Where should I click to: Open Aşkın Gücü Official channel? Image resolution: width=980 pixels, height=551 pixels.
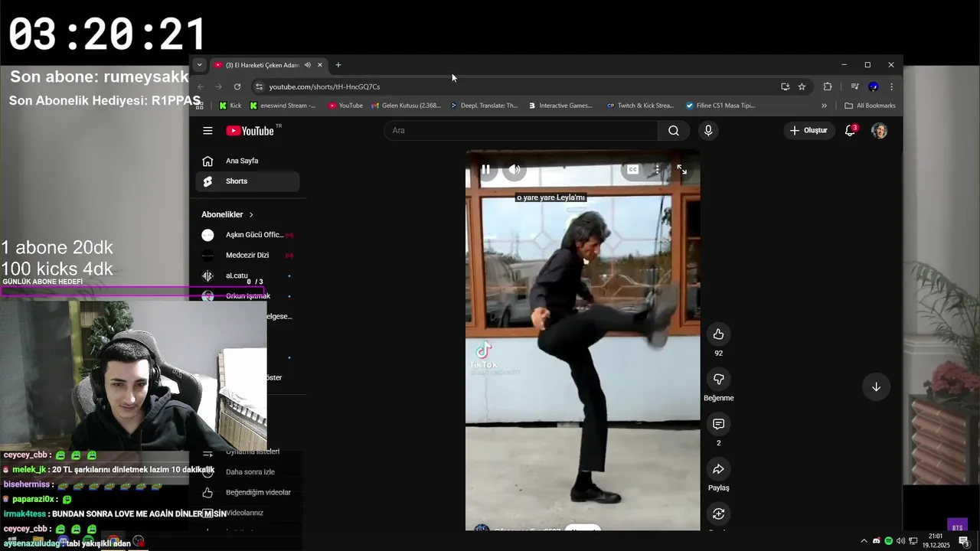[x=247, y=235]
